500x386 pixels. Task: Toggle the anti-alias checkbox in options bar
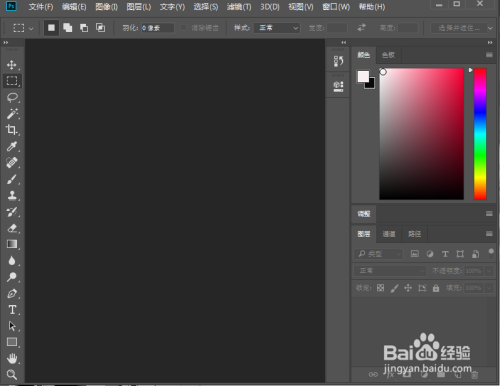(x=183, y=28)
